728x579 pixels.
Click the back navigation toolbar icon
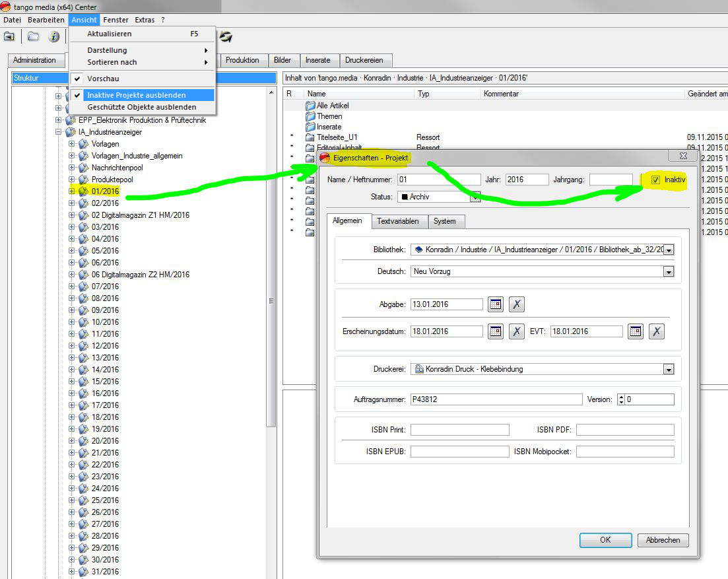click(x=9, y=36)
